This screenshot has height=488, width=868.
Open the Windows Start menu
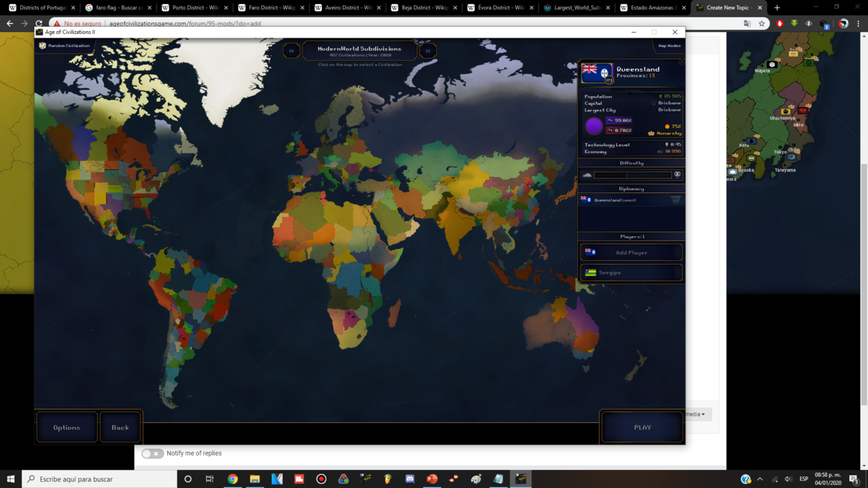coord(11,479)
